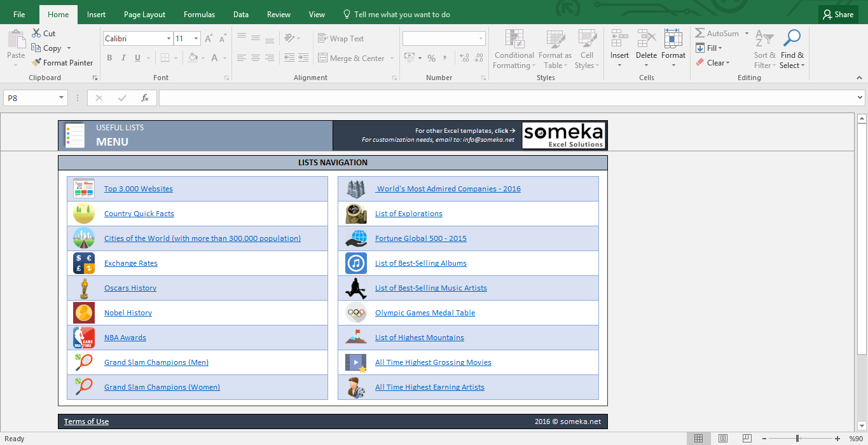Toggle center horizontal alignment
The image size is (868, 445).
(255, 58)
